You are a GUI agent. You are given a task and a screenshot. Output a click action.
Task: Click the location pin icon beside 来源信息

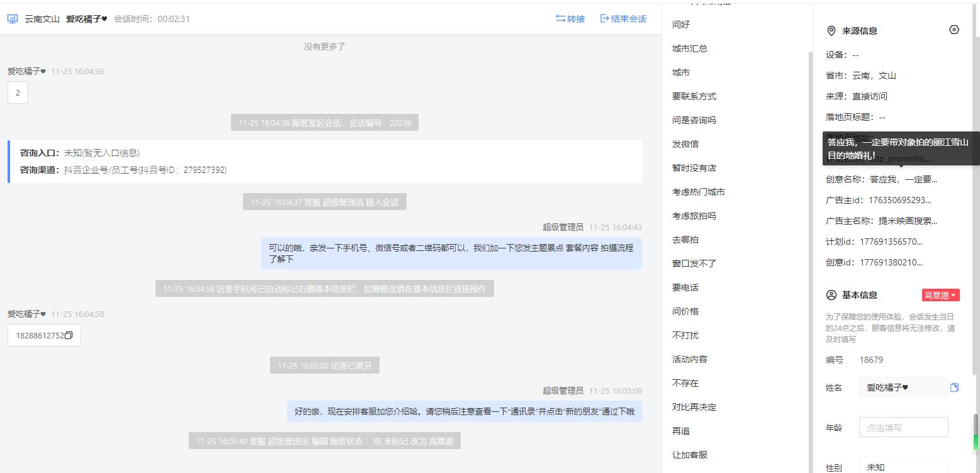tap(831, 31)
